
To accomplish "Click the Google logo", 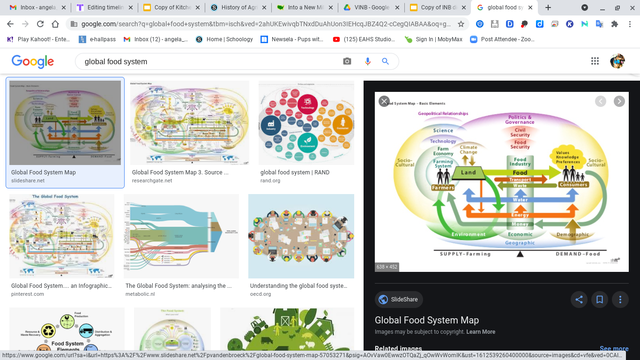I will [x=33, y=61].
